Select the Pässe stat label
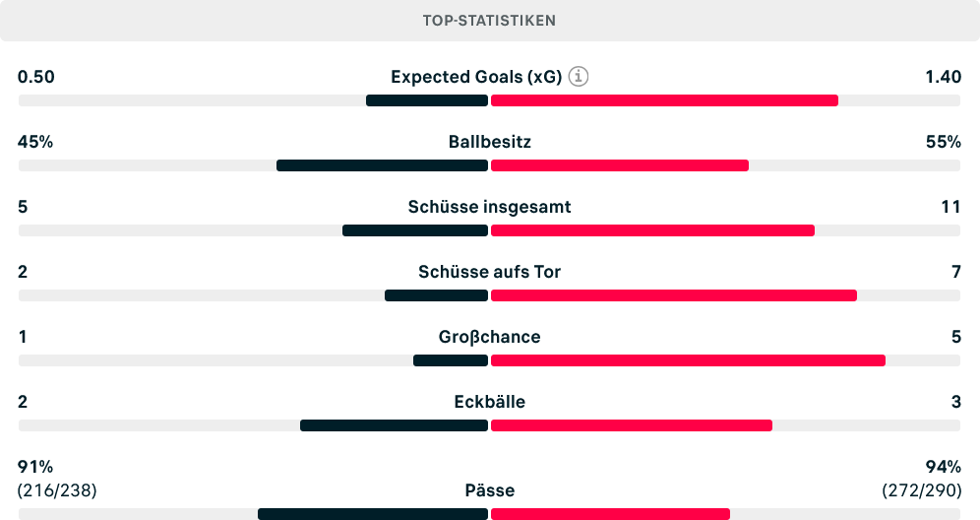The width and height of the screenshot is (980, 520). tap(489, 490)
